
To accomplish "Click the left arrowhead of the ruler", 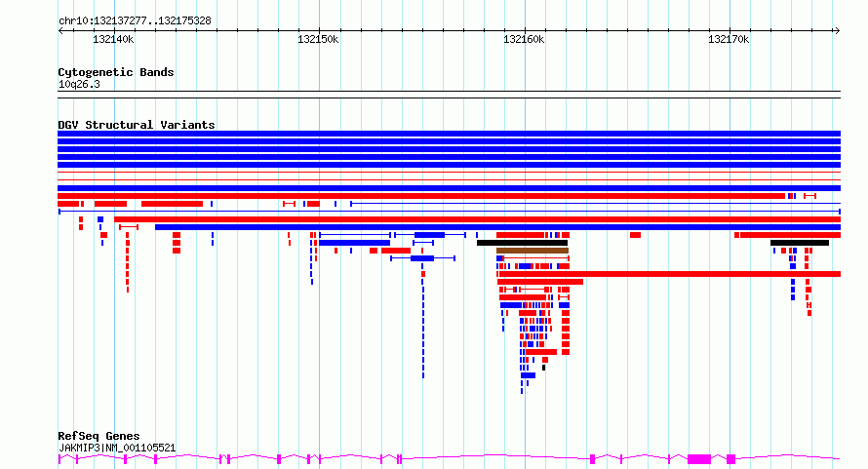I will 60,30.
